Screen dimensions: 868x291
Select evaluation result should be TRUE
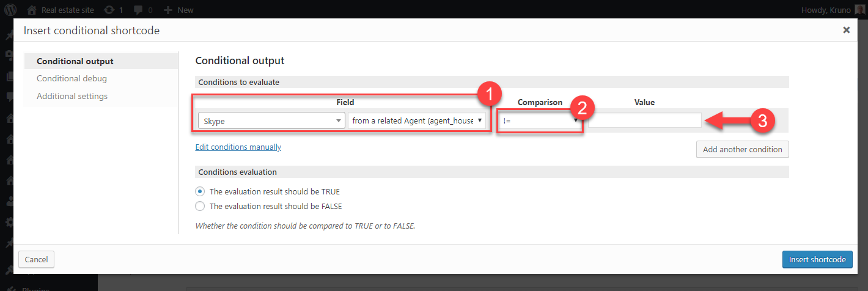tap(200, 191)
